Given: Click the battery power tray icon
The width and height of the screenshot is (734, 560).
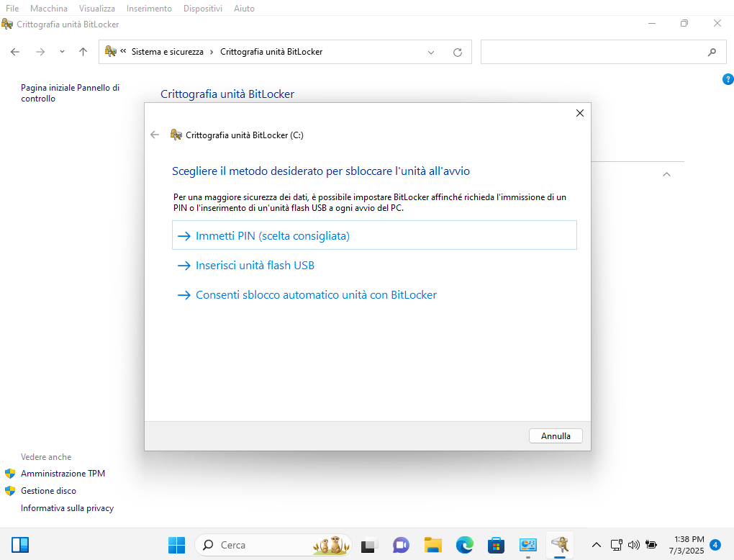Looking at the screenshot, I should (x=651, y=545).
